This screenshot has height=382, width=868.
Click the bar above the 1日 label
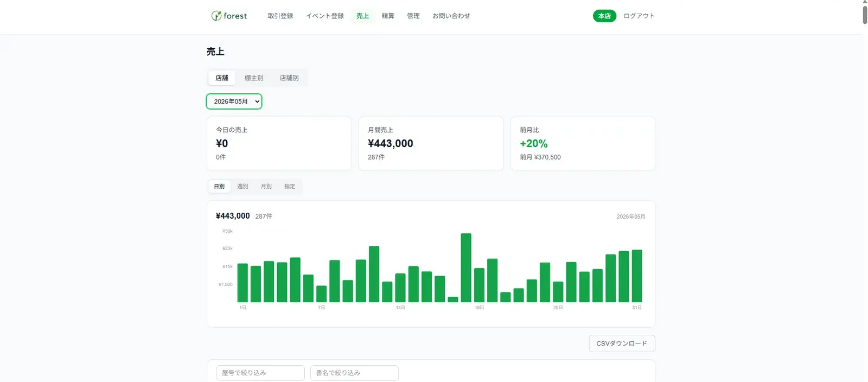242,283
